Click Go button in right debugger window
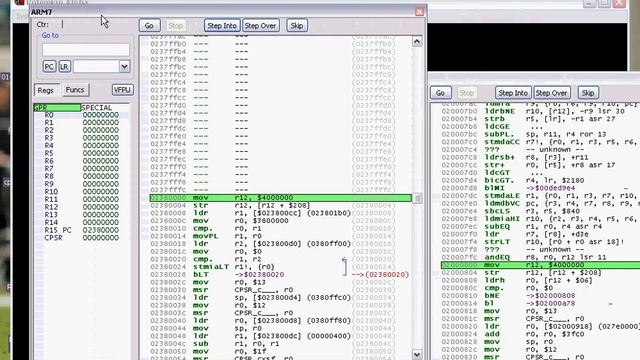This screenshot has width=640, height=360. tap(440, 93)
